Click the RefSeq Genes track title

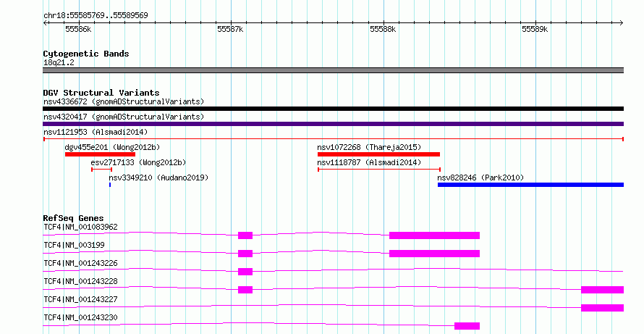74,218
